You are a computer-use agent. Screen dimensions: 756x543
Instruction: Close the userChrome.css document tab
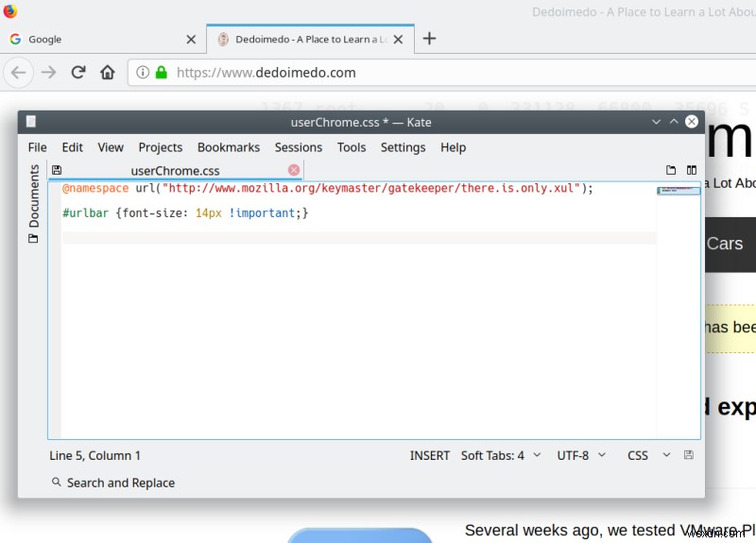(x=294, y=170)
